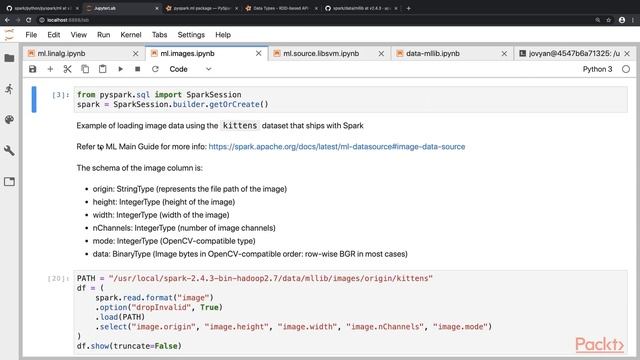Screen dimensions: 640x360
Task: Open the tabs sidebar panel icon
Action: 9,182
